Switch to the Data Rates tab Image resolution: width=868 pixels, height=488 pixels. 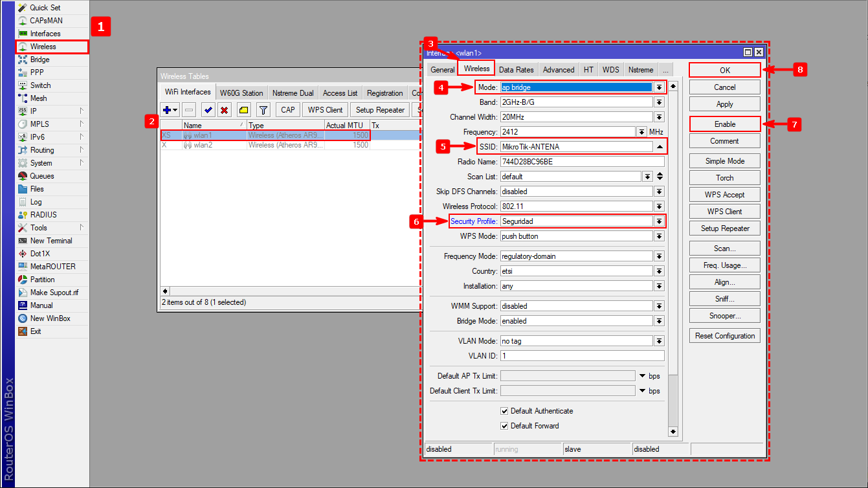[x=516, y=70]
